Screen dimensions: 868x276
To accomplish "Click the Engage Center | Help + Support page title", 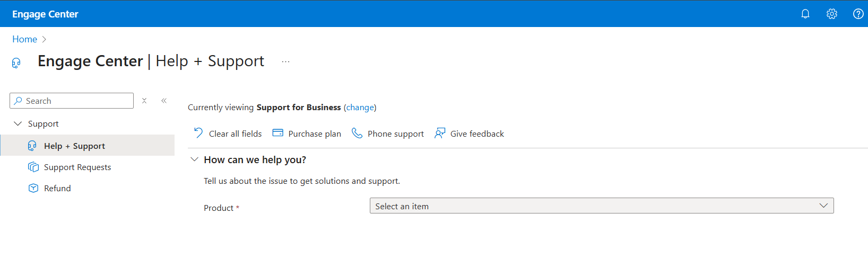I will click(151, 61).
